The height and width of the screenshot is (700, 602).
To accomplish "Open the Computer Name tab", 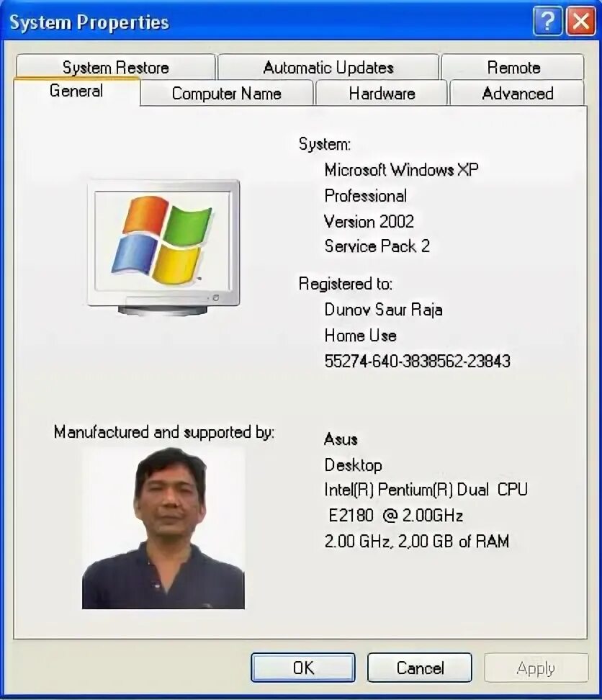I will click(x=226, y=94).
